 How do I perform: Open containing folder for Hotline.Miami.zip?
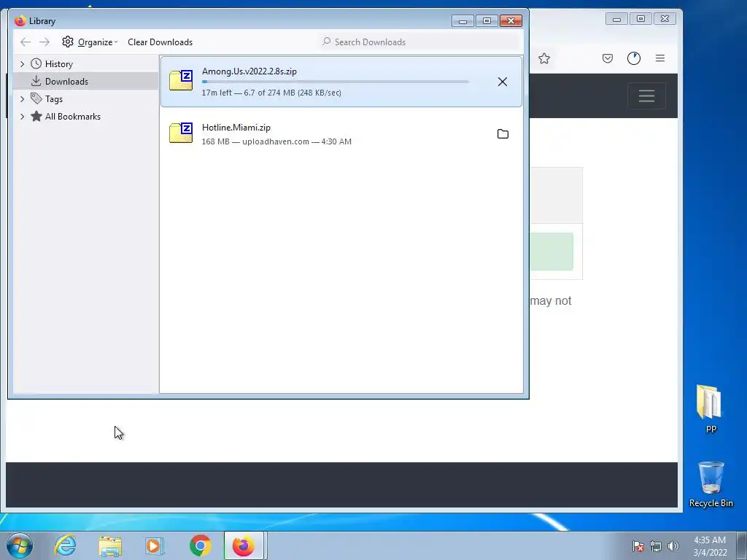[x=503, y=134]
